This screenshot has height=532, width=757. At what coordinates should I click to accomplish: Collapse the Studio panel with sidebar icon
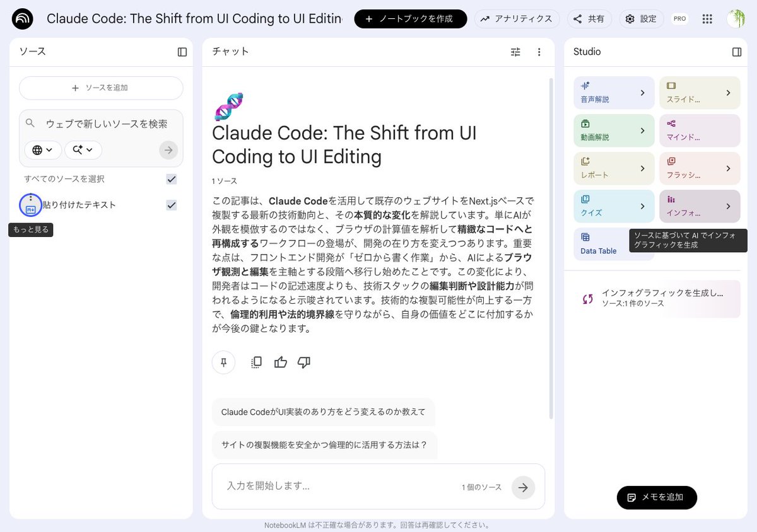pos(736,52)
